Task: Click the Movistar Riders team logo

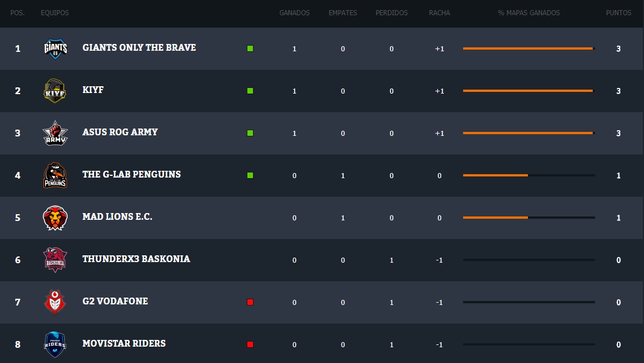Action: [55, 344]
